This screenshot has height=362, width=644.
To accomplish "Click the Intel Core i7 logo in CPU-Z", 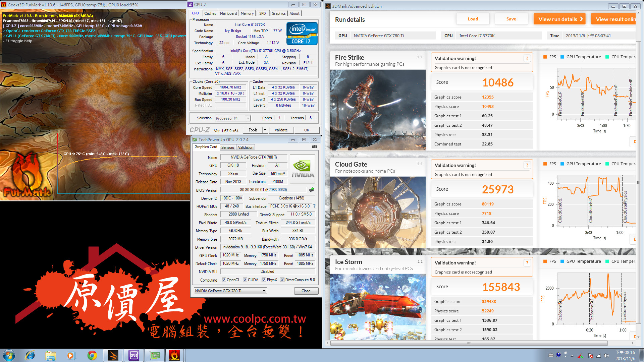I will (302, 34).
